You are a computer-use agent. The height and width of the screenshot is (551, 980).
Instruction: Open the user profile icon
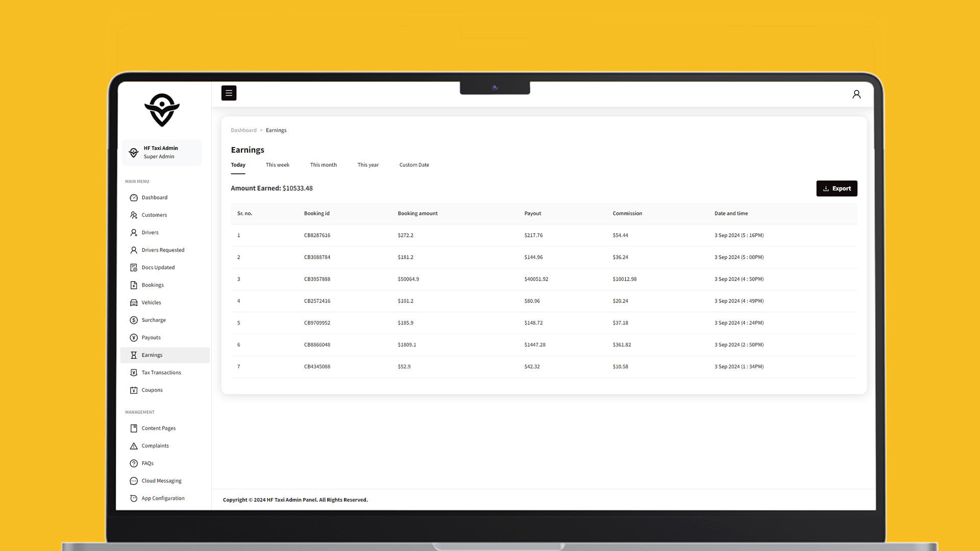856,94
